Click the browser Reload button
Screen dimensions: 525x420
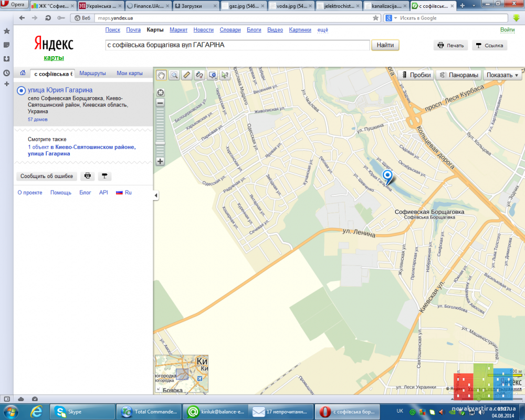pyautogui.click(x=48, y=18)
